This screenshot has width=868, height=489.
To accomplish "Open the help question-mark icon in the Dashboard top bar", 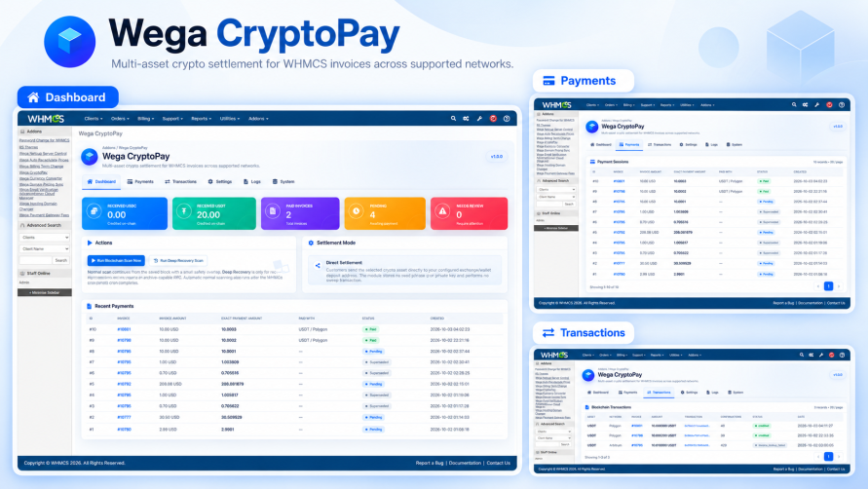I will pyautogui.click(x=507, y=119).
